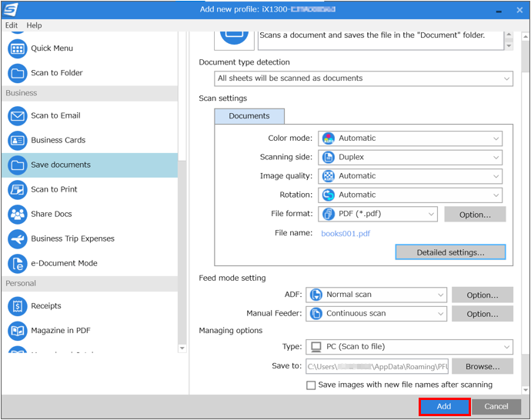The height and width of the screenshot is (420, 531).
Task: Click the profile list scroll down arrow
Action: (182, 348)
